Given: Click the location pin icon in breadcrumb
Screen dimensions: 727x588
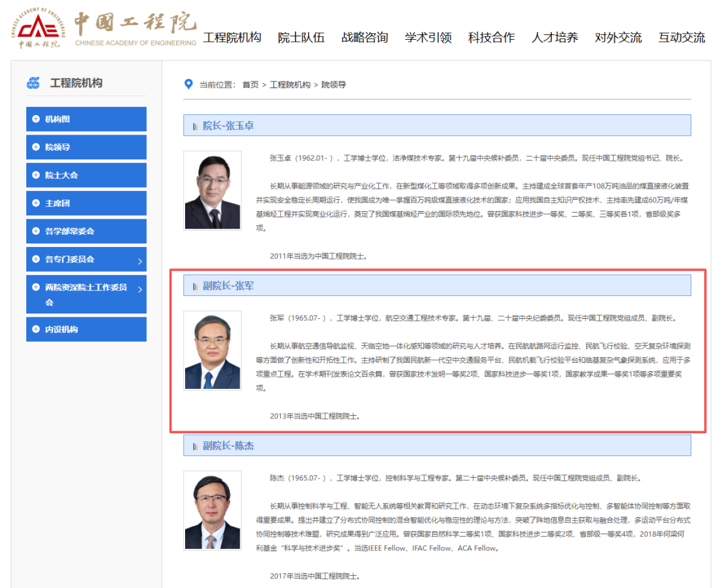Looking at the screenshot, I should (x=188, y=84).
